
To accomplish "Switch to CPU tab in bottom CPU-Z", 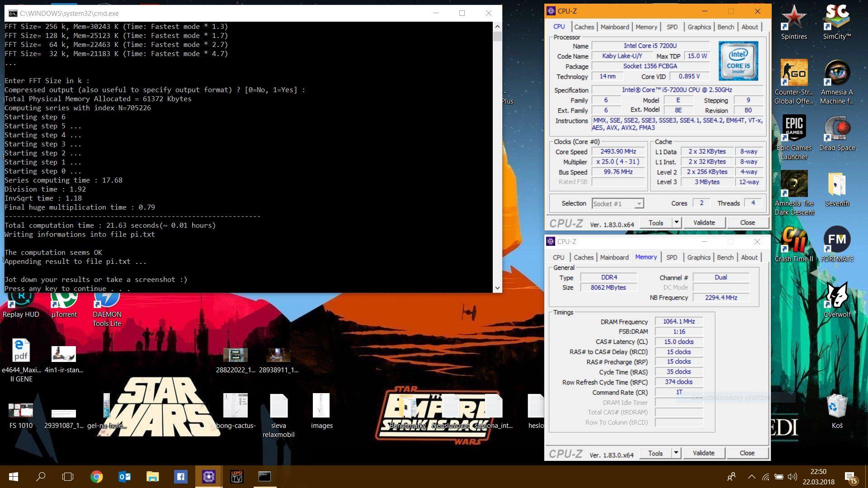I will tap(559, 258).
